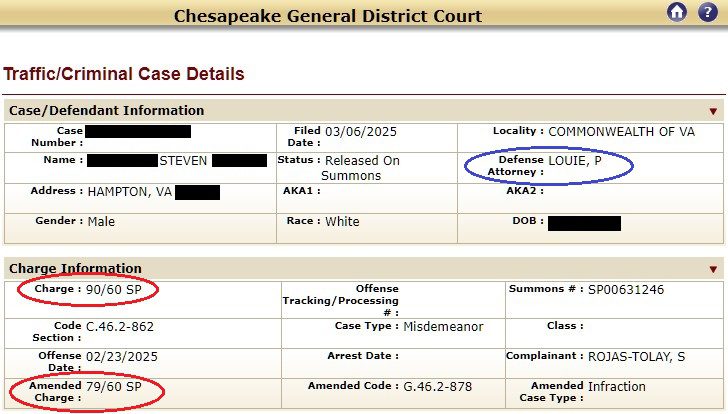Click the Amended Charge 79/60 SP value
The width and height of the screenshot is (728, 414).
[x=114, y=387]
